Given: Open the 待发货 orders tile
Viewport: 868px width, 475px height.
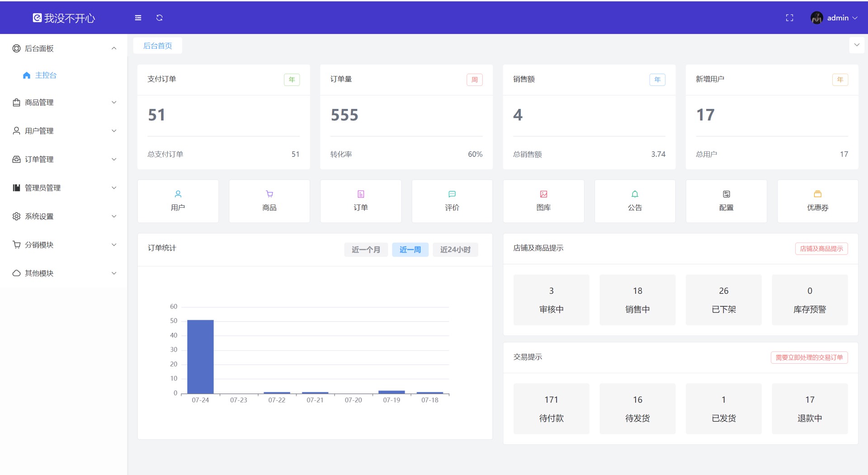Looking at the screenshot, I should point(637,409).
